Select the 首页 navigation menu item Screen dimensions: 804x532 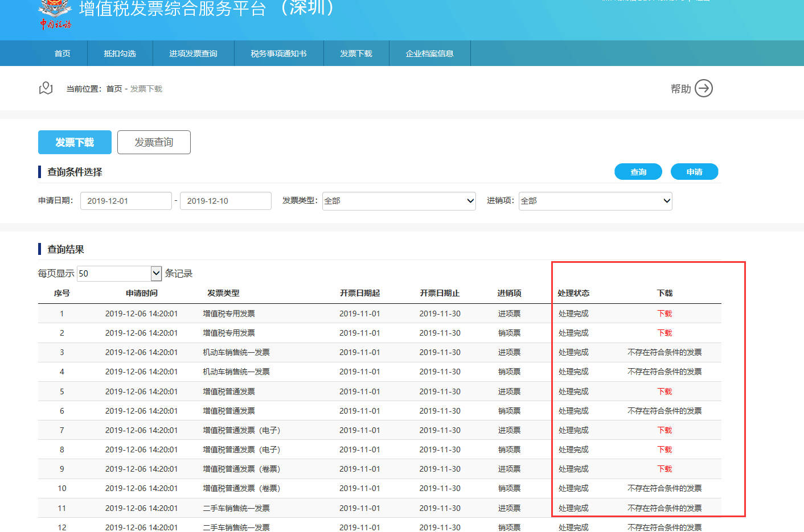click(62, 53)
